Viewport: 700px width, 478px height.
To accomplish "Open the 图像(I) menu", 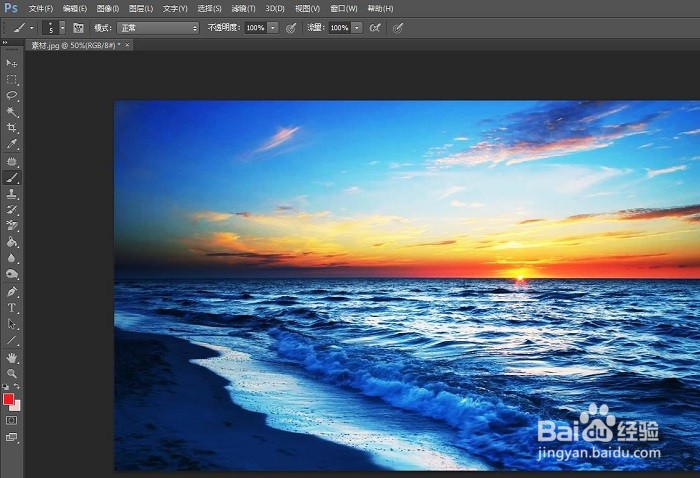I will (108, 8).
